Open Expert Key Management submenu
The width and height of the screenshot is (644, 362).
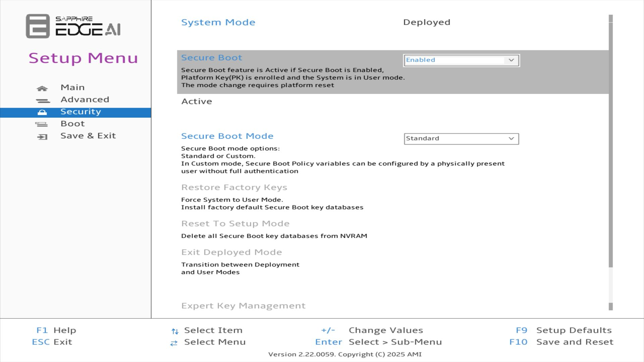tap(243, 306)
